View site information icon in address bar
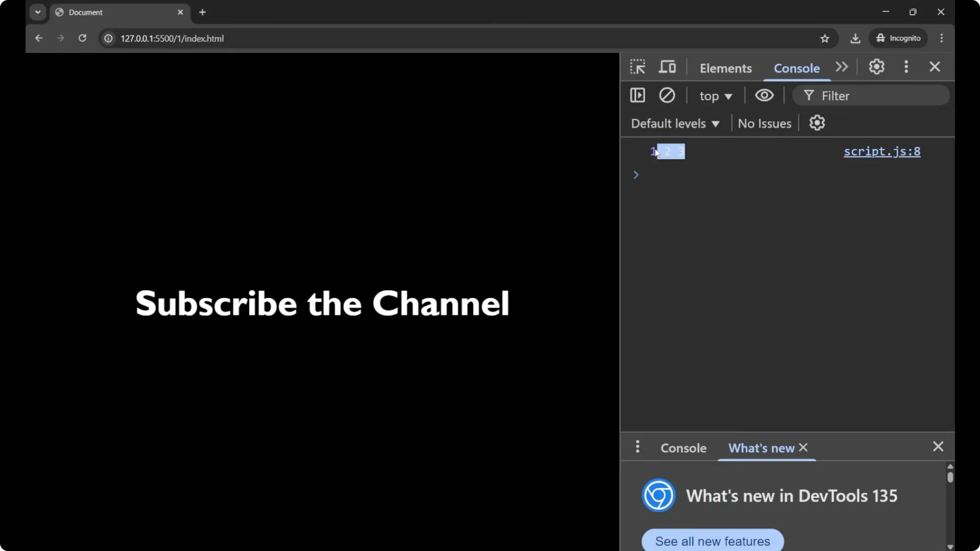Viewport: 980px width, 551px height. (x=108, y=38)
